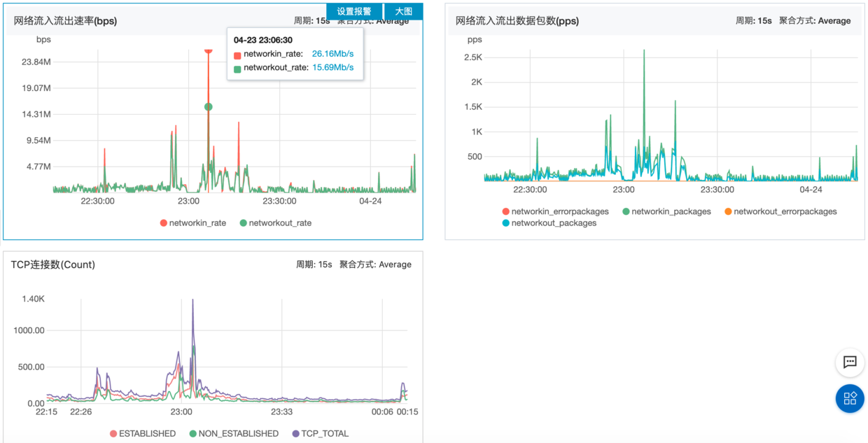The width and height of the screenshot is (868, 443).
Task: Click the 网络流入流出速率(bps) chart title
Action: 66,21
